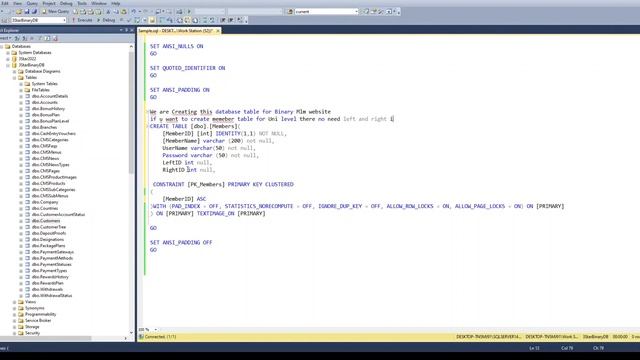The image size is (640, 360).
Task: Expand the System Databases node
Action: click(x=8, y=53)
